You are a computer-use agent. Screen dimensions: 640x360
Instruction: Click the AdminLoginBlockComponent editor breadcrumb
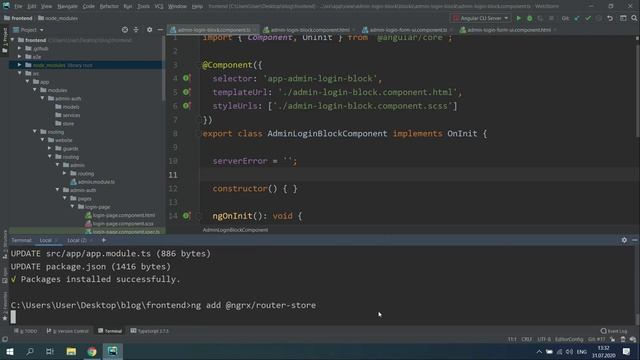[x=235, y=230]
